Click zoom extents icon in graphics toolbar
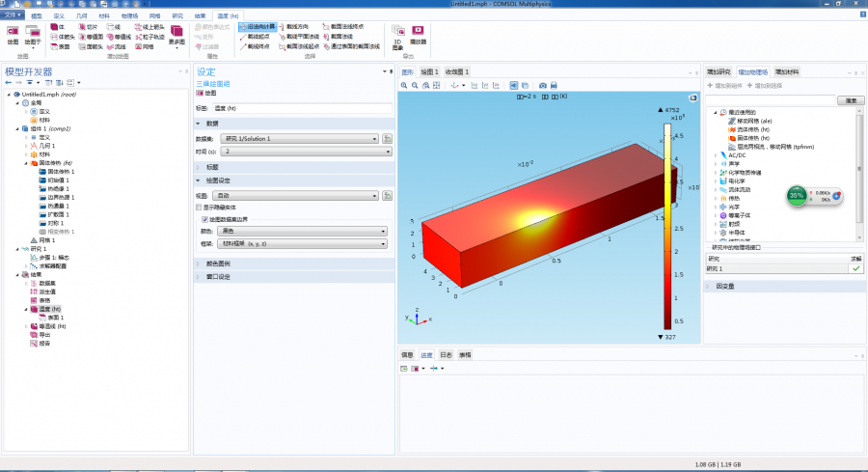868x472 pixels. point(437,85)
